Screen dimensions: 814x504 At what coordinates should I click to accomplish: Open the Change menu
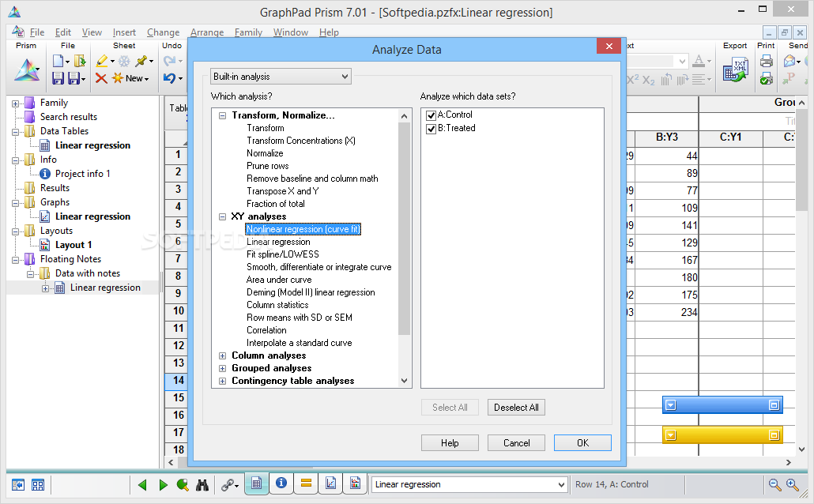click(163, 32)
